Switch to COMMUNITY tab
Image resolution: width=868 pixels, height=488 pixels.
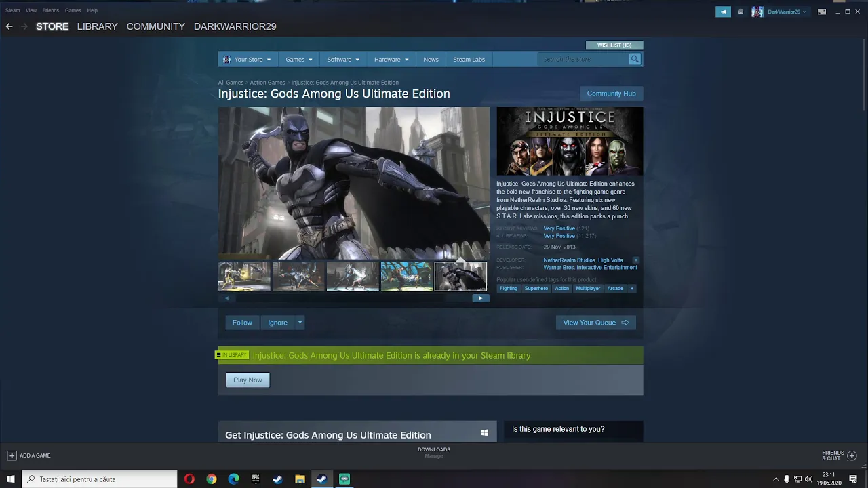tap(155, 26)
